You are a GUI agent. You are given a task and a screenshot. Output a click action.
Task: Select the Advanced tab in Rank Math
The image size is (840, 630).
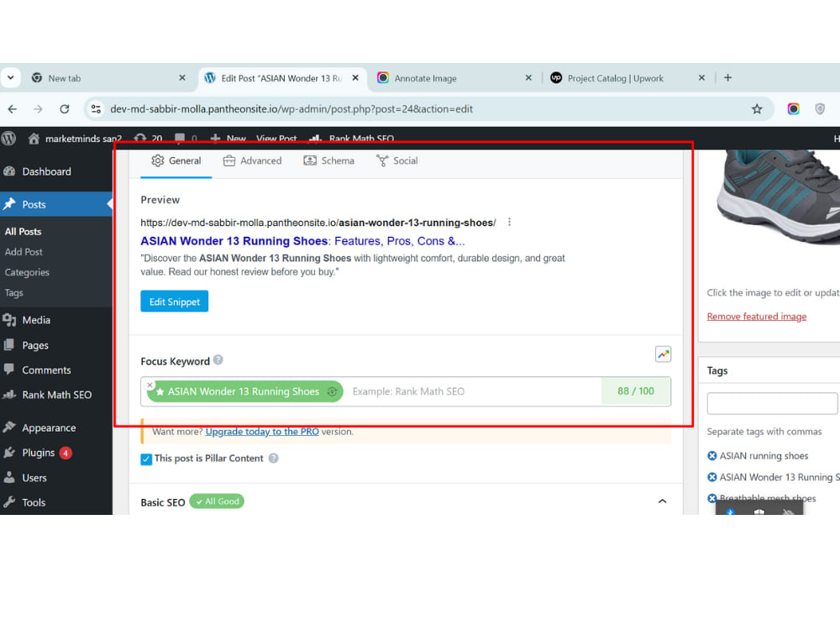[252, 160]
